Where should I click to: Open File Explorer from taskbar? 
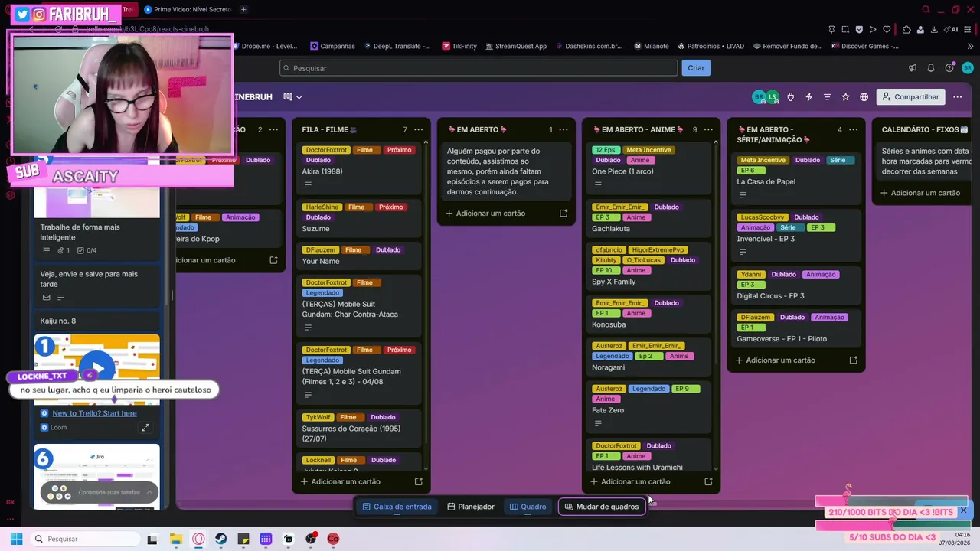[x=175, y=539]
